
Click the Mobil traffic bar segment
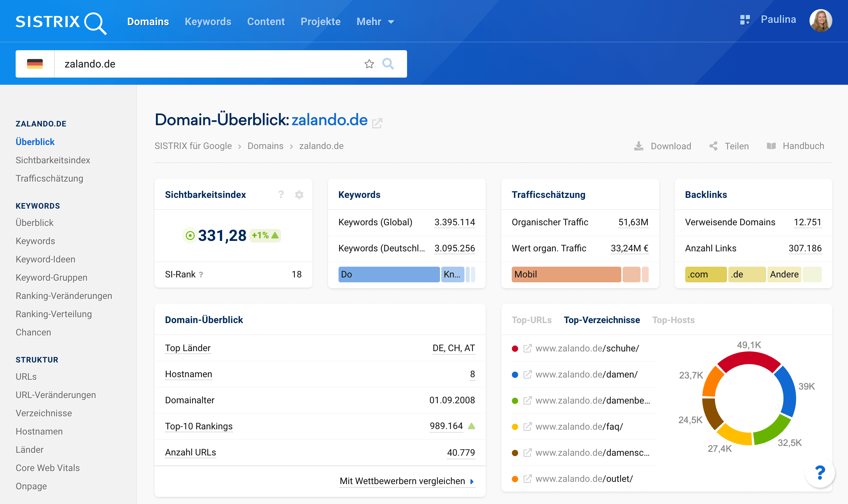point(566,274)
